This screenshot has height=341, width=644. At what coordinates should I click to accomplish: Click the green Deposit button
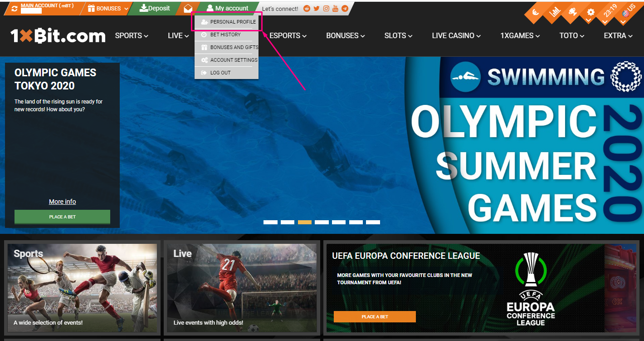(x=155, y=8)
